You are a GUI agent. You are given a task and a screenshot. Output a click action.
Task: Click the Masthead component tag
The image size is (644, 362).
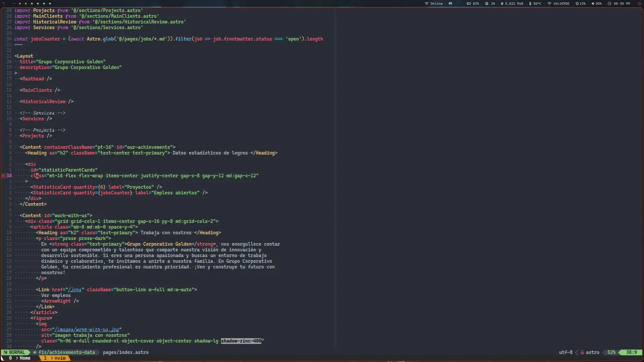(33, 79)
